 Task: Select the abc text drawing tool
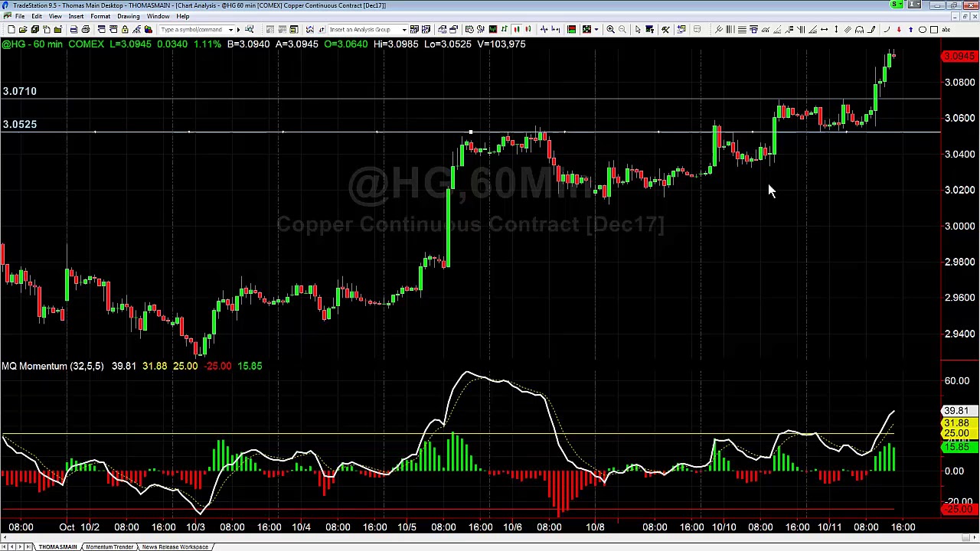click(x=946, y=29)
